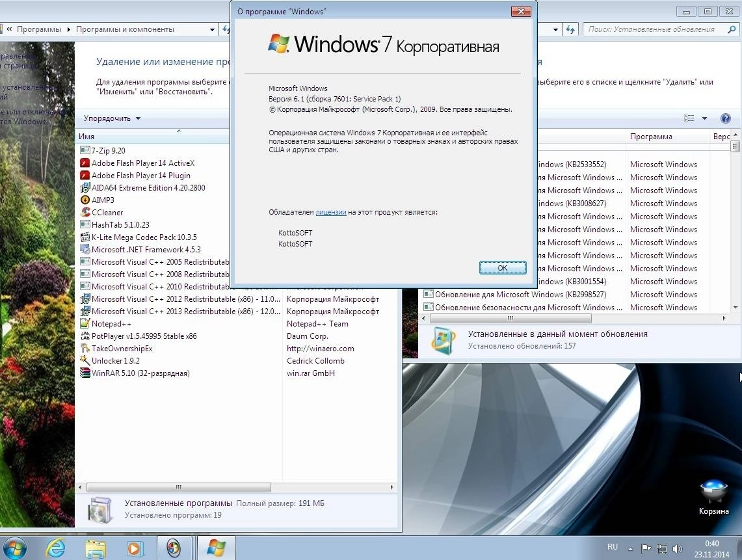The width and height of the screenshot is (742, 560).
Task: Click HashTab 5.1.0.23 icon
Action: click(85, 224)
